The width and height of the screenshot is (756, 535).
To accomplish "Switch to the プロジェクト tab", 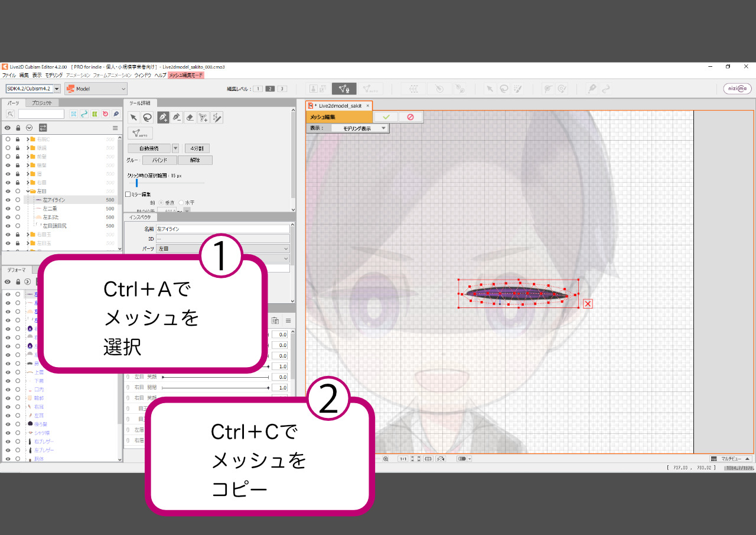I will [x=41, y=103].
